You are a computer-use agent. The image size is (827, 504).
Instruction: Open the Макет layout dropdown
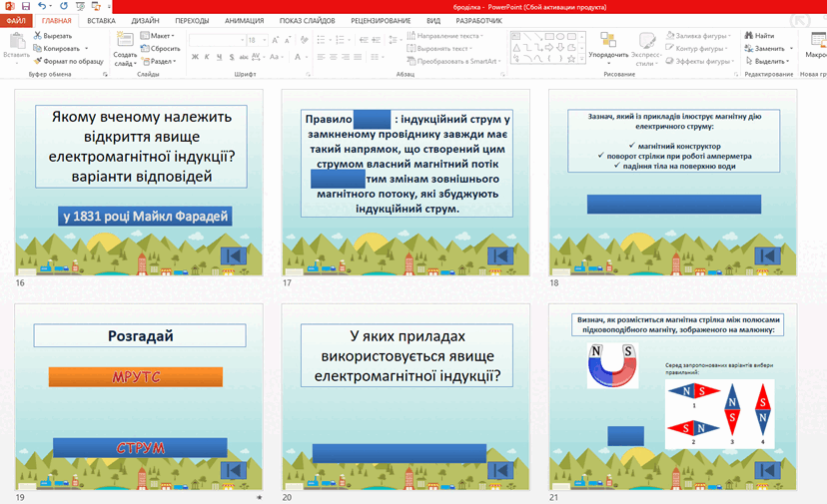click(x=157, y=36)
